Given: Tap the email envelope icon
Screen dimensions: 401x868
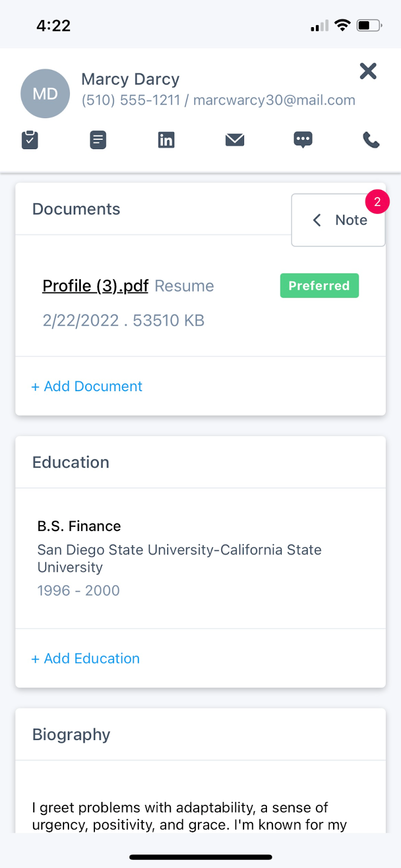Looking at the screenshot, I should pos(234,140).
